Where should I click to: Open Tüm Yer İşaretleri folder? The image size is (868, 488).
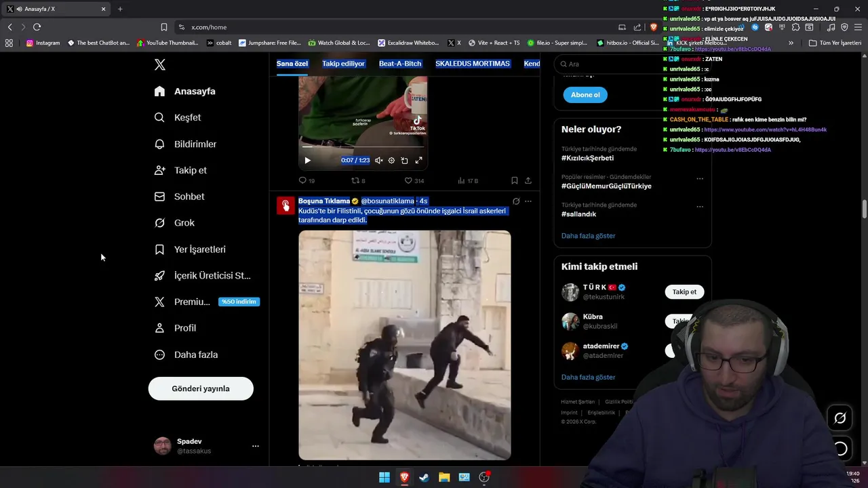click(835, 43)
